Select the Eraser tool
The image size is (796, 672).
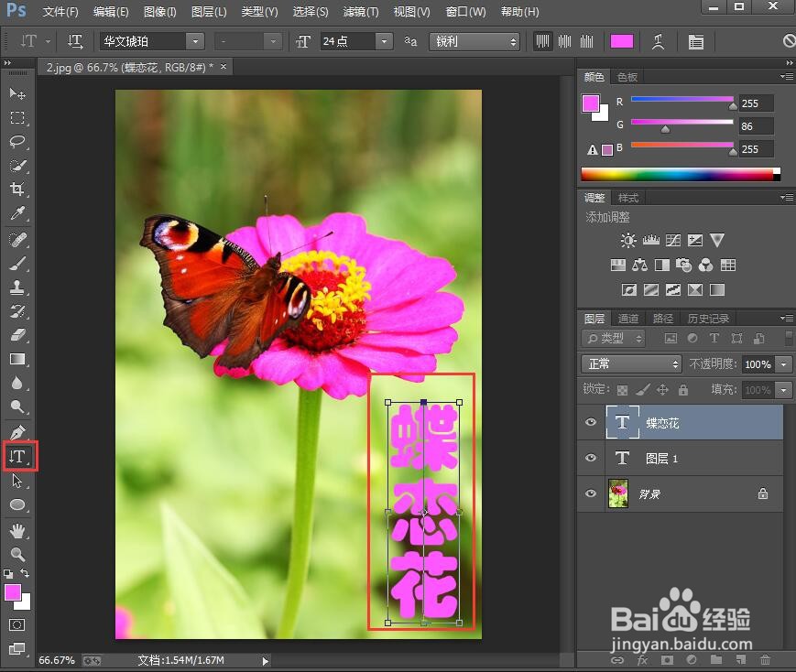coord(17,335)
